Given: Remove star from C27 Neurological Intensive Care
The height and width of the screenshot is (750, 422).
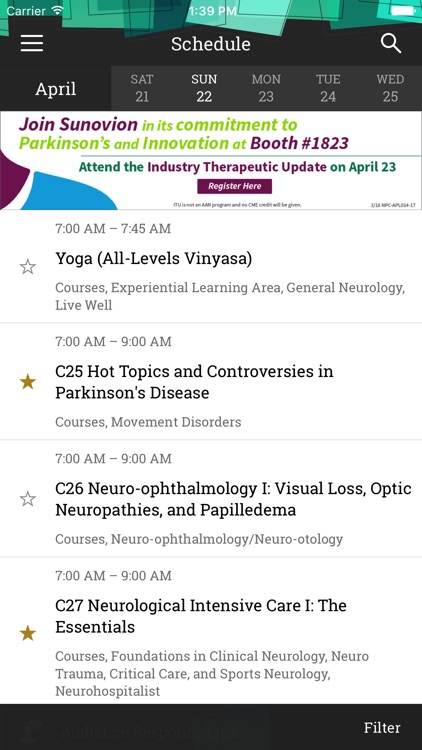Looking at the screenshot, I should (x=28, y=633).
